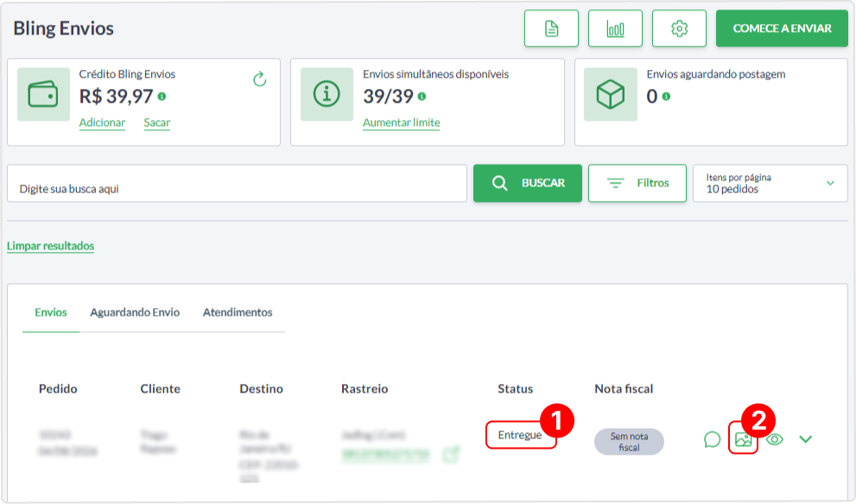The width and height of the screenshot is (856, 504).
Task: Click the Aumentar limite link
Action: (x=402, y=123)
